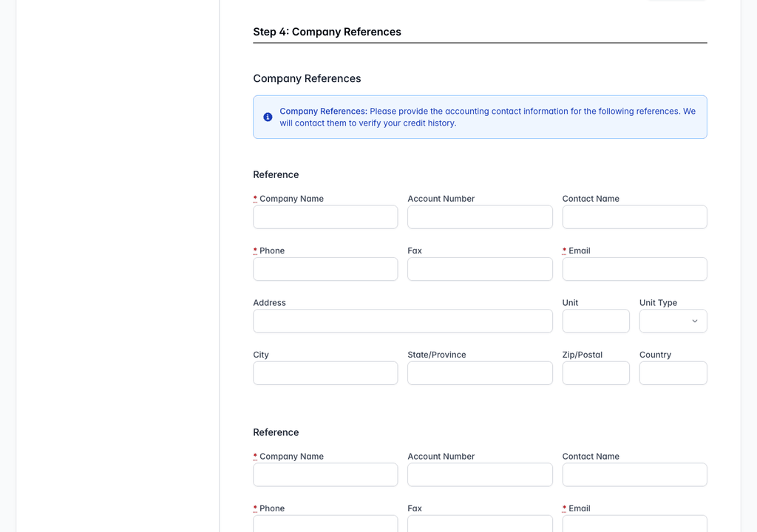Viewport: 757px width, 532px height.
Task: Click the second reference's Company Name field
Action: (325, 474)
